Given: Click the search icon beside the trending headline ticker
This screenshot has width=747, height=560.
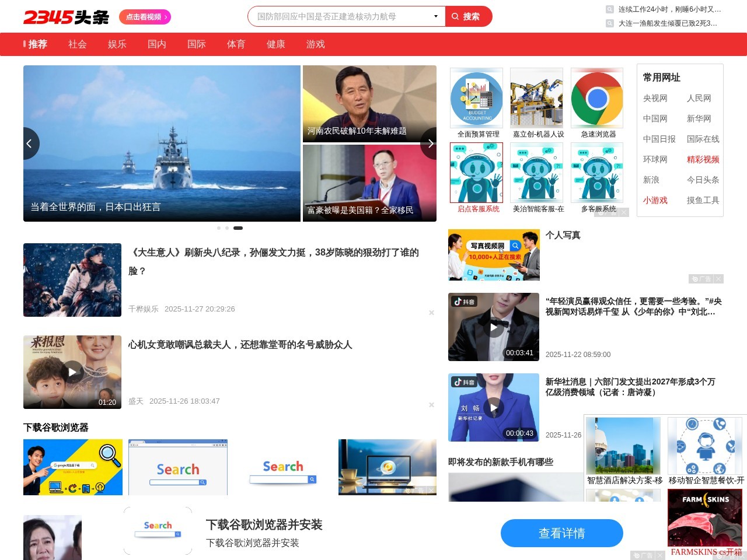Looking at the screenshot, I should [608, 9].
